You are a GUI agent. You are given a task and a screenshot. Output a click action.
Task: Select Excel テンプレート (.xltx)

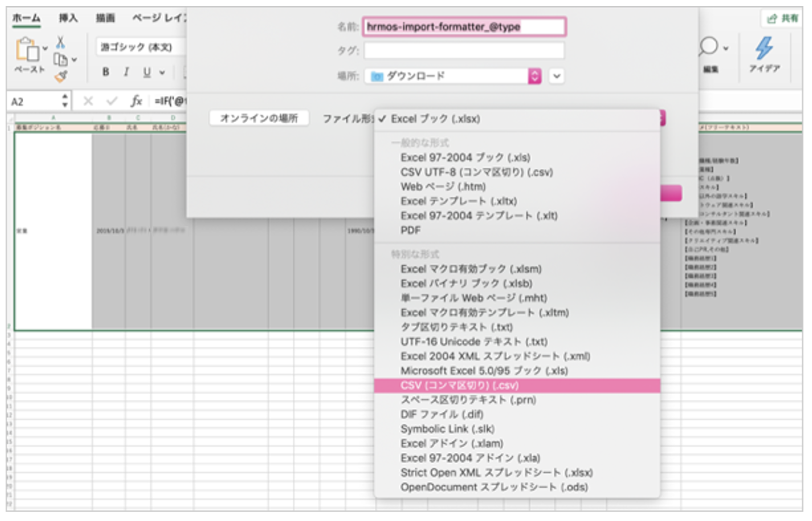[x=517, y=201]
